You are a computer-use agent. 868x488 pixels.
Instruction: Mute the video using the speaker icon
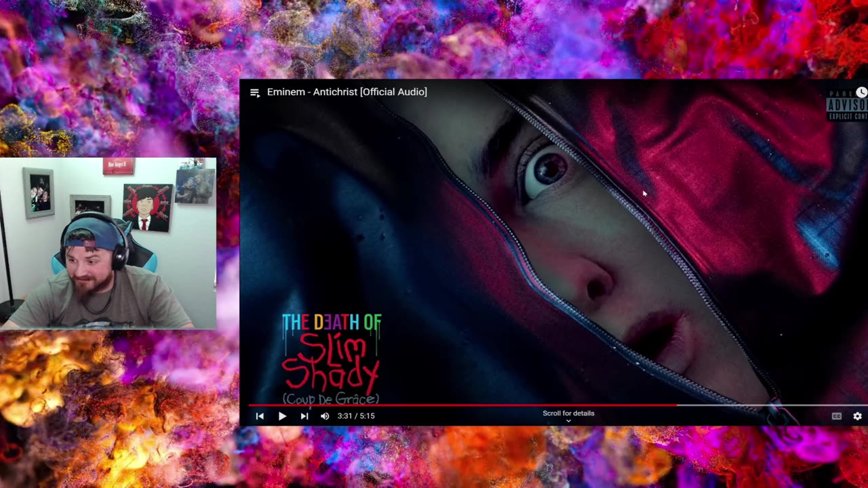[325, 416]
